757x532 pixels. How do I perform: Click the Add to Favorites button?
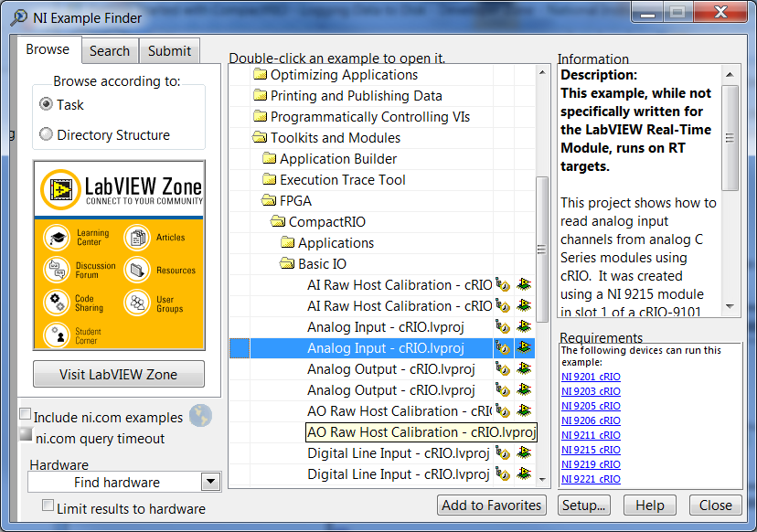tap(492, 505)
